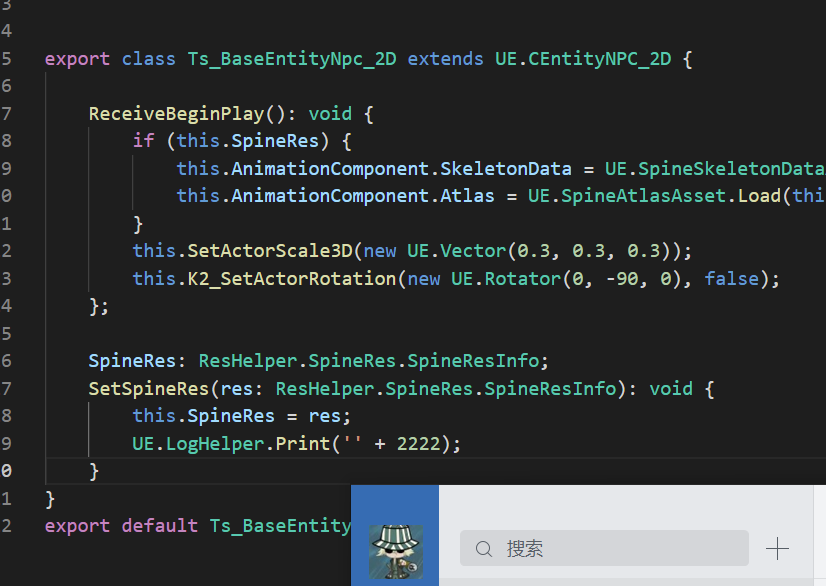Image resolution: width=826 pixels, height=586 pixels.
Task: Click the magnifier icon in the search bar
Action: 484,548
